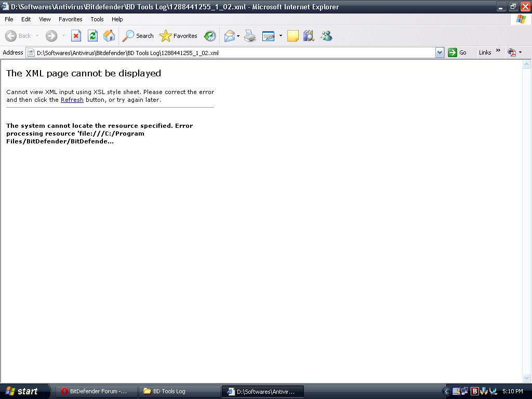This screenshot has height=399, width=532.
Task: Open the Favorites menu in the menu bar
Action: (70, 19)
